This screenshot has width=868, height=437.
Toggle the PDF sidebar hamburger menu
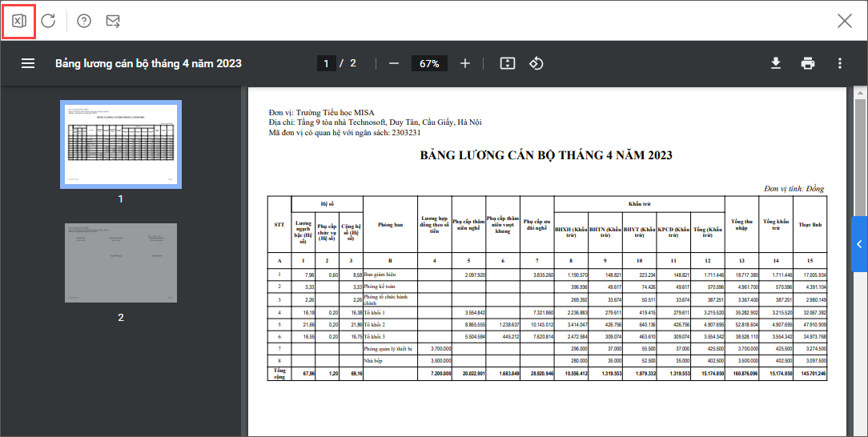point(28,63)
